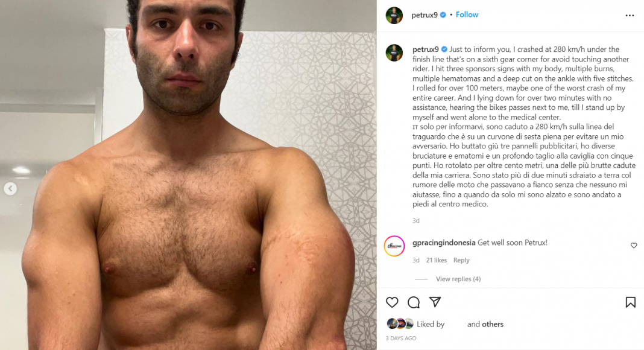Click the 3 DAYS AGO timestamp
This screenshot has width=644, height=350.
(401, 338)
